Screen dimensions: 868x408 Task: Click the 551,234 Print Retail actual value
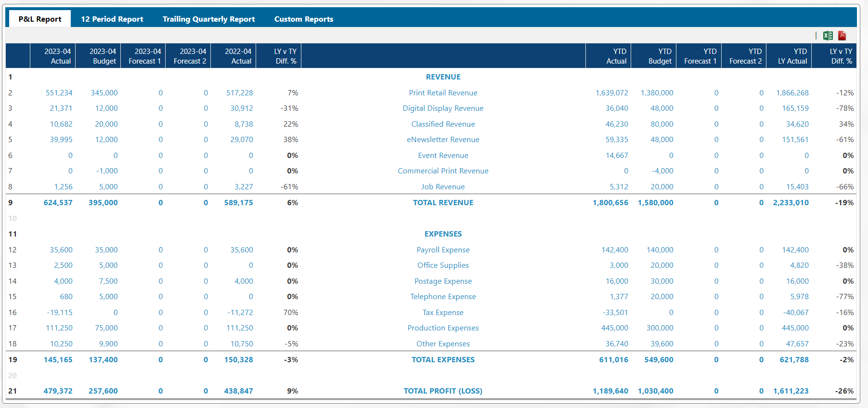click(x=59, y=93)
